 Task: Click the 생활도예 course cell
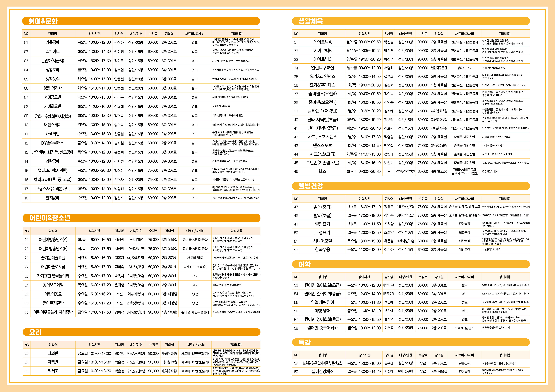(52, 70)
